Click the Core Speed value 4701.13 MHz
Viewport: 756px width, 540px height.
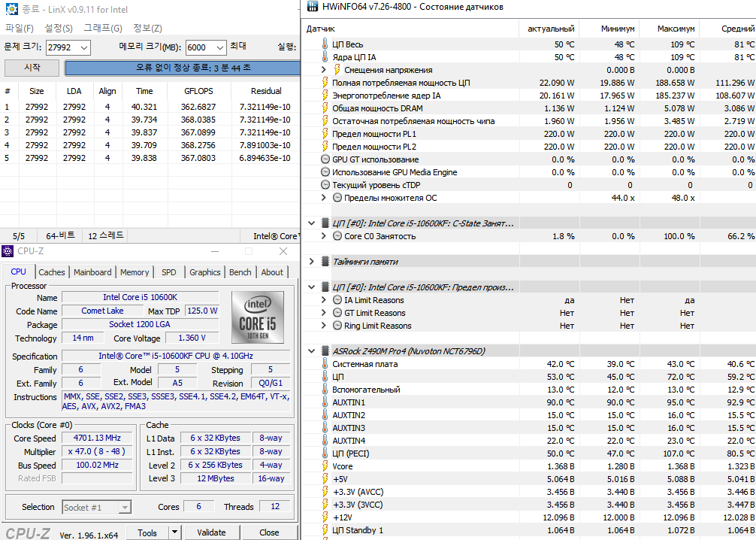click(97, 438)
